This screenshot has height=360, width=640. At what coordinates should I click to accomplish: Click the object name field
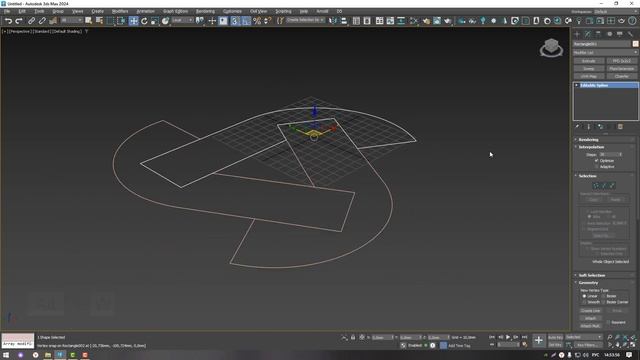click(x=602, y=44)
